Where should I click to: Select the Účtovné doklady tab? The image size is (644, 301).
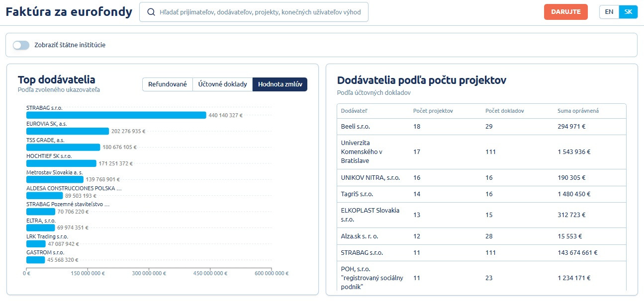tap(222, 84)
